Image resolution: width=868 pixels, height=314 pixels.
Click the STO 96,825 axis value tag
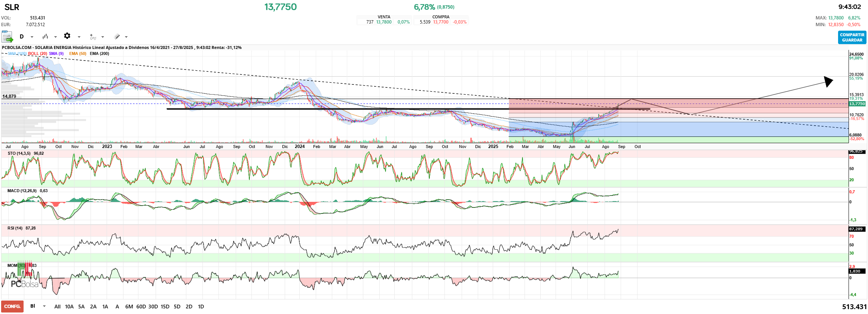point(857,151)
